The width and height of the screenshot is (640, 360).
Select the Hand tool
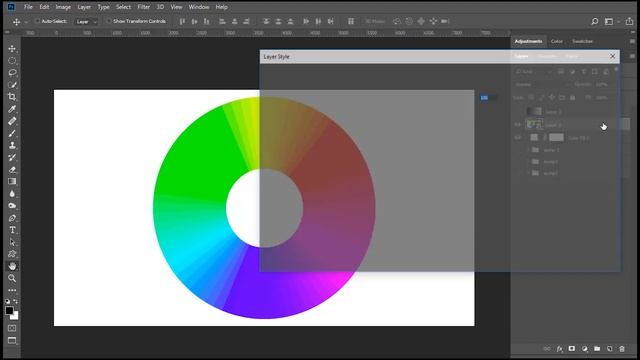(x=12, y=266)
